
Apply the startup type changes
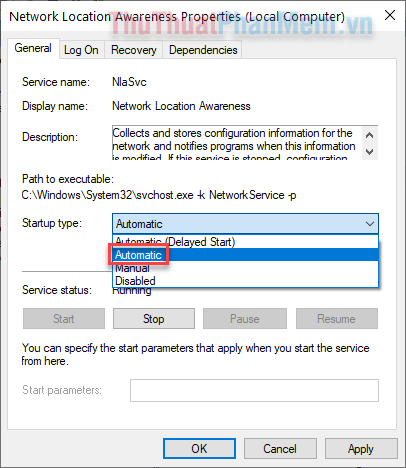coord(361,449)
